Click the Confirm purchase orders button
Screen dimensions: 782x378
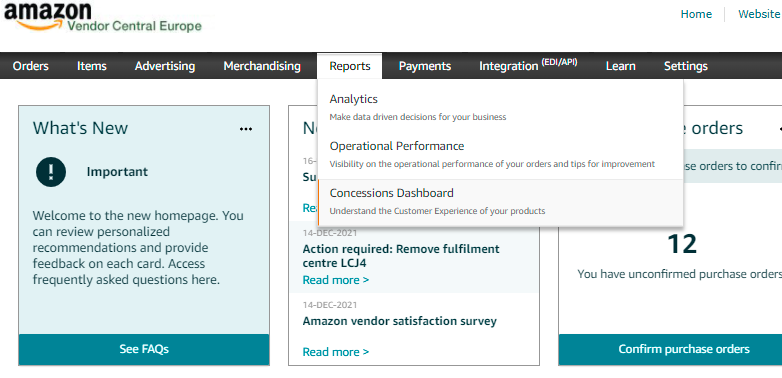[x=670, y=349]
